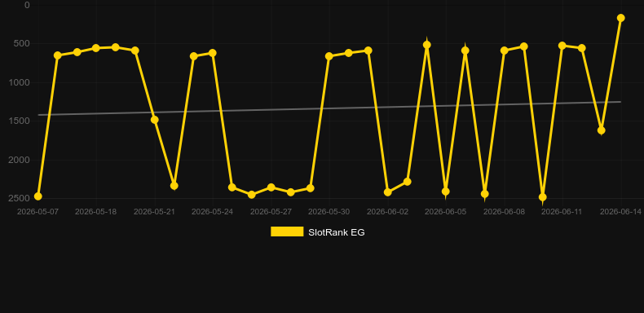
Task: Click the y-axis value 1500
Action: 20,121
